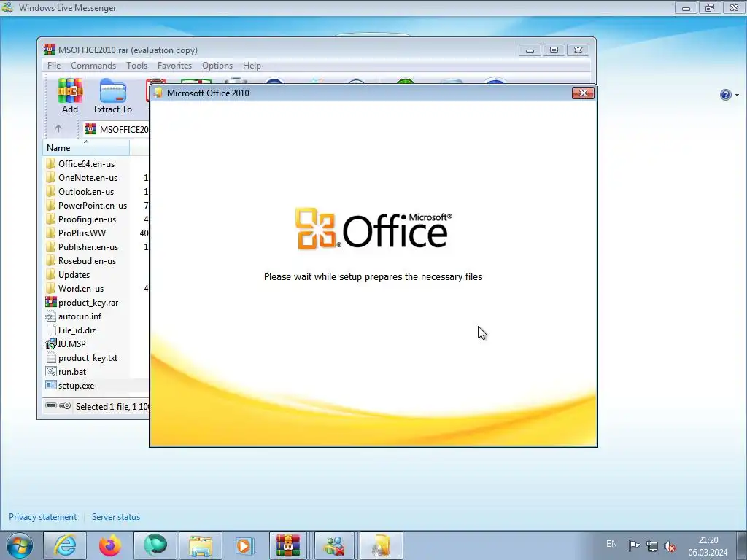The width and height of the screenshot is (747, 560).
Task: Launch Internet Explorer from the taskbar
Action: coord(65,545)
